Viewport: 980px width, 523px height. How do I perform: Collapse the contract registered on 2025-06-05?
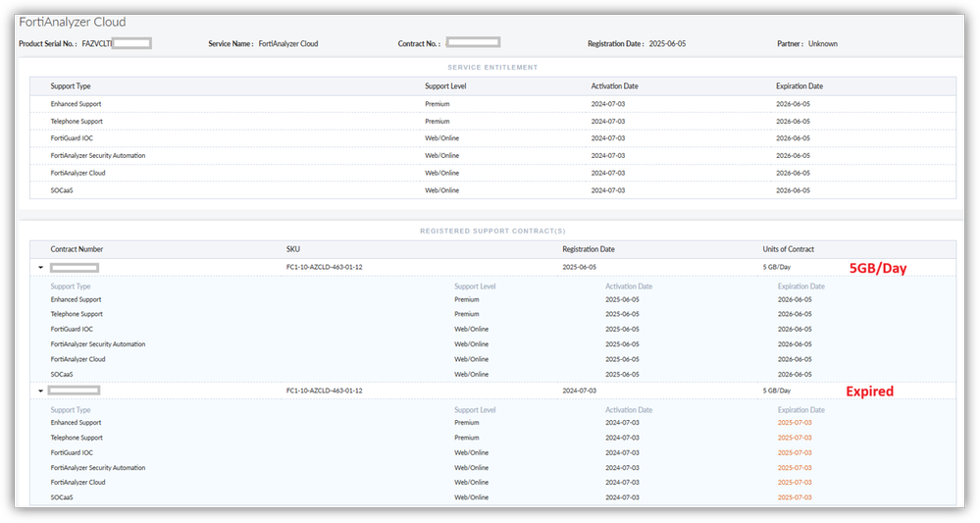pyautogui.click(x=40, y=268)
